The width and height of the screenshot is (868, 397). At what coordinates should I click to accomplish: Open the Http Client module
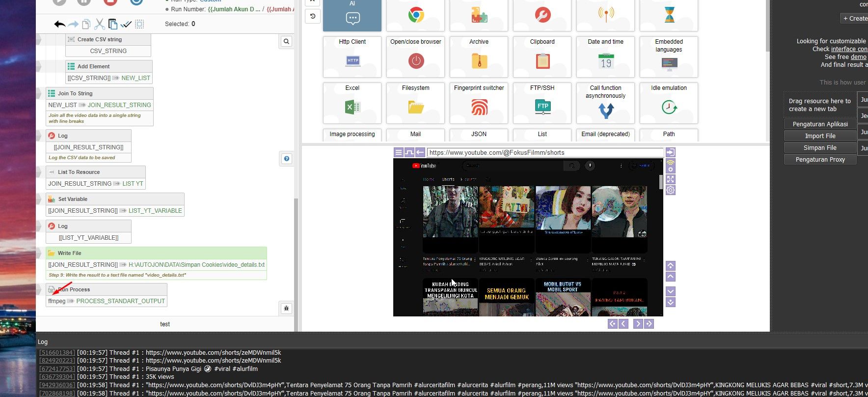[352, 57]
